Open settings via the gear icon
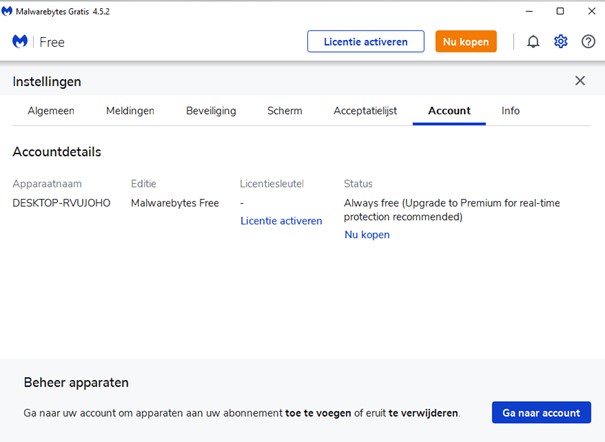Screen dimensions: 605x442 coord(561,42)
